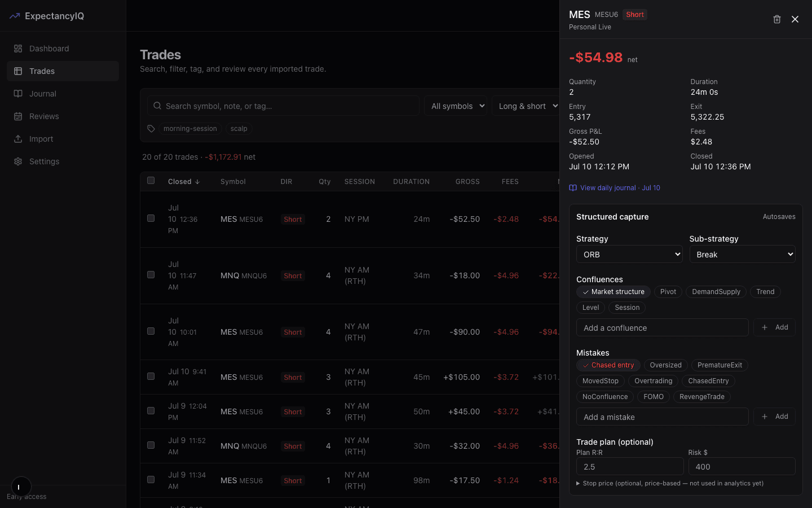Toggle the NoConfluence mistake chip
Image resolution: width=812 pixels, height=508 pixels.
click(x=605, y=397)
